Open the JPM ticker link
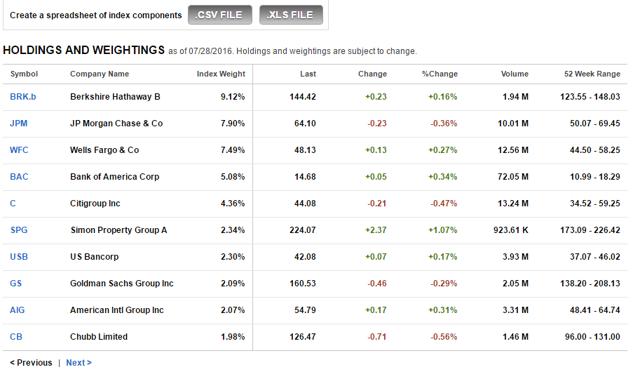This screenshot has height=372, width=640. click(18, 123)
